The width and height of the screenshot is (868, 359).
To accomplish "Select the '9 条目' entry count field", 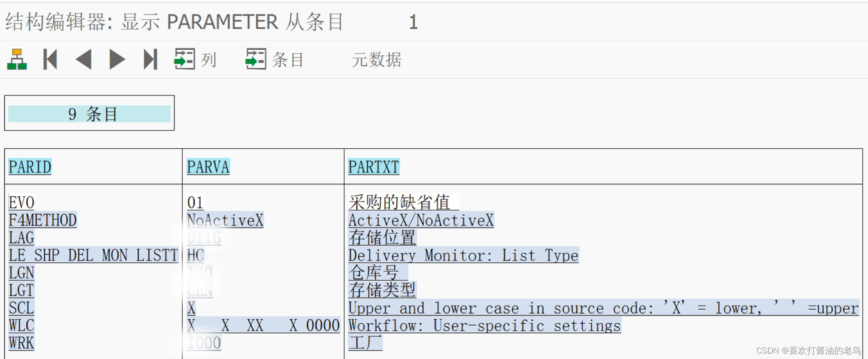I will click(90, 114).
